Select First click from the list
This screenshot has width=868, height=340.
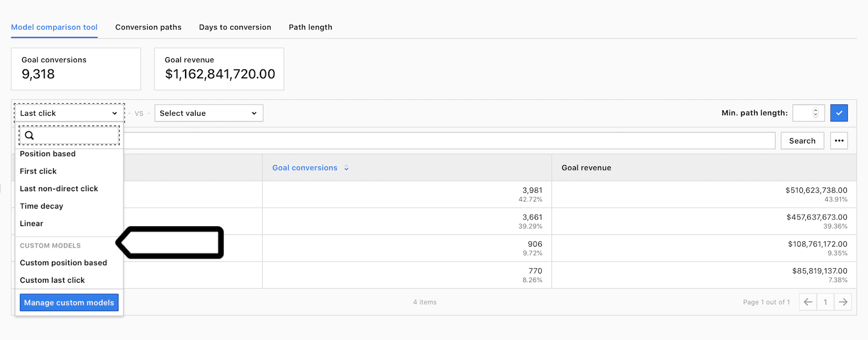(x=38, y=171)
